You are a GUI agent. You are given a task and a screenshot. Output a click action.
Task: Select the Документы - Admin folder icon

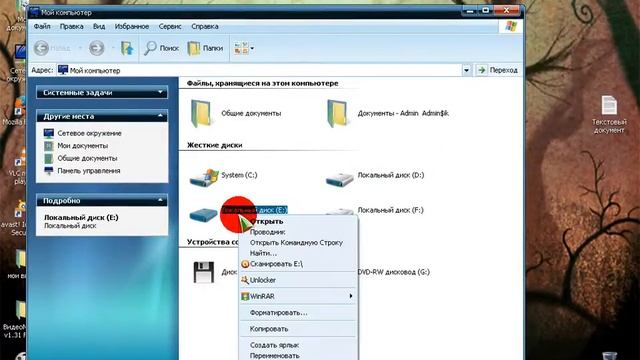[338, 114]
